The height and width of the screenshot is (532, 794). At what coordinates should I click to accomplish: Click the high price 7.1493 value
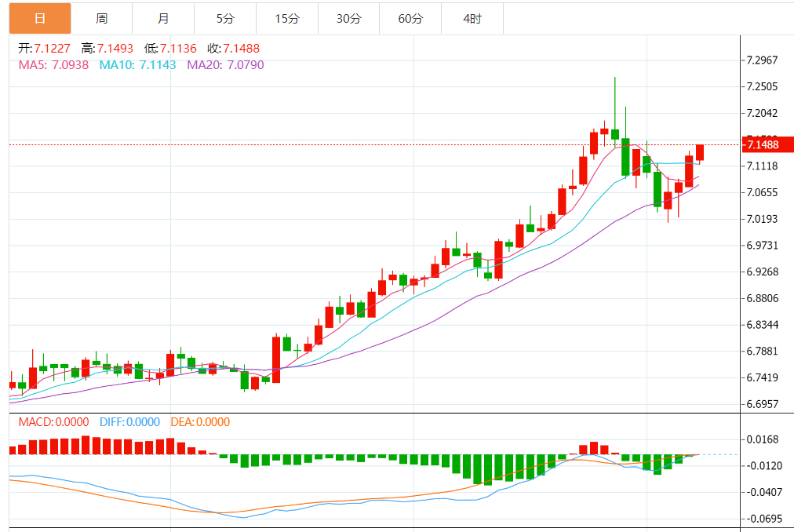tap(115, 49)
